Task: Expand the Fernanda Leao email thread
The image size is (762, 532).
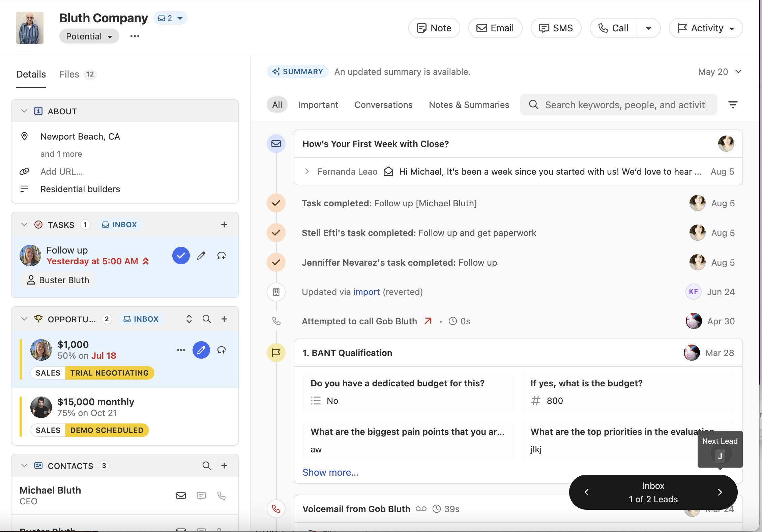Action: point(307,171)
